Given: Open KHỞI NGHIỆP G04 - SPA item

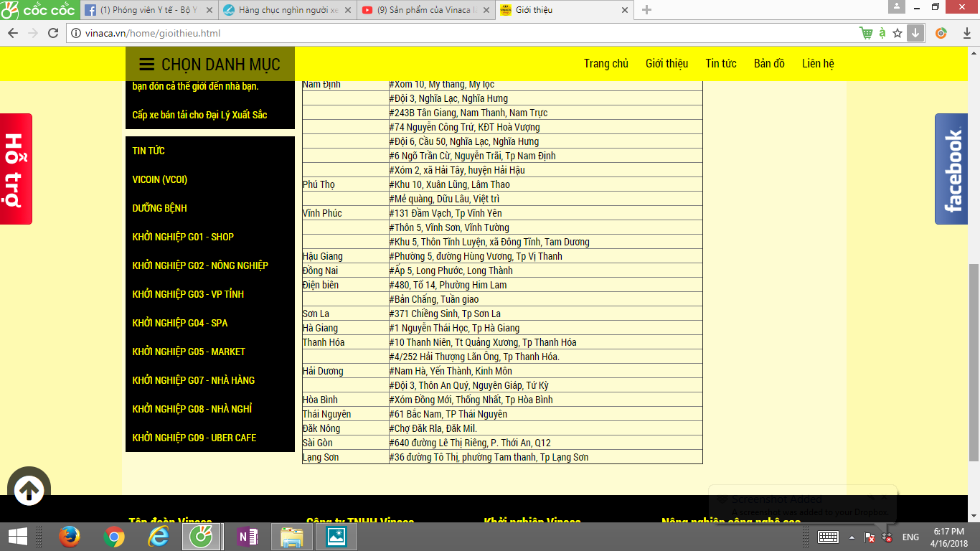Looking at the screenshot, I should 180,323.
